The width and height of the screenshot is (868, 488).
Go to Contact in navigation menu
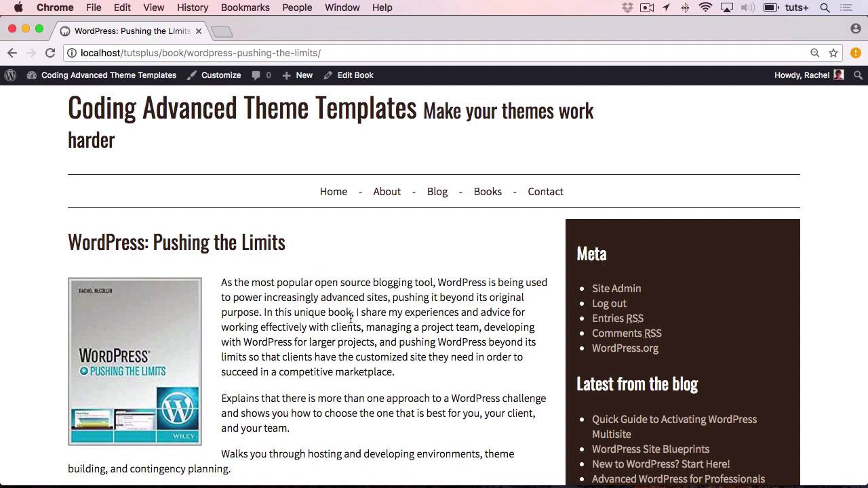point(546,192)
